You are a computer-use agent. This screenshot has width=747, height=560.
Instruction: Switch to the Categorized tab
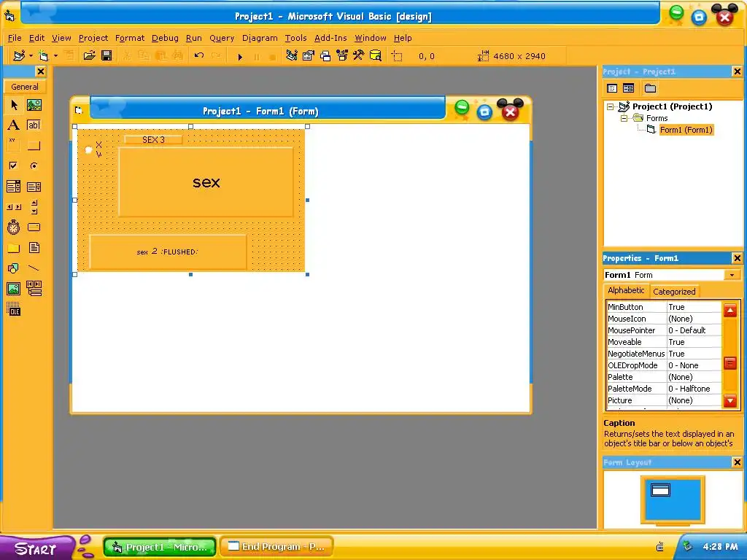tap(674, 292)
